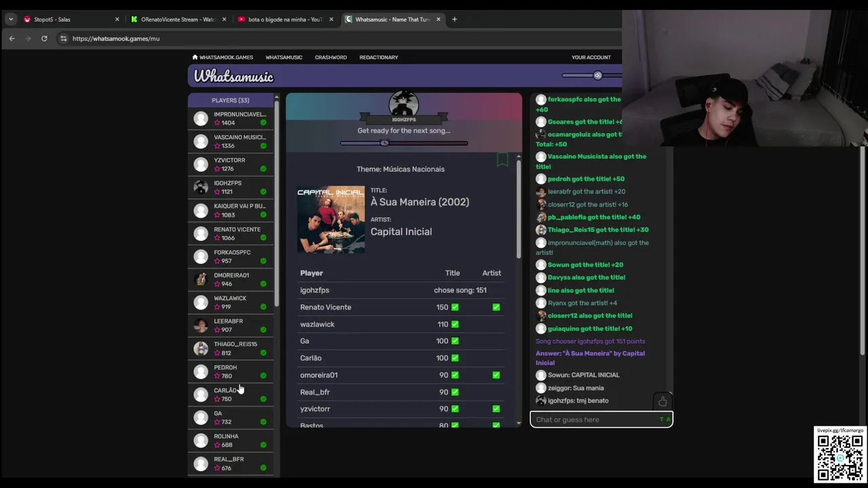This screenshot has height=488, width=868.
Task: Select WAZLAWICK player avatar
Action: [x=201, y=302]
